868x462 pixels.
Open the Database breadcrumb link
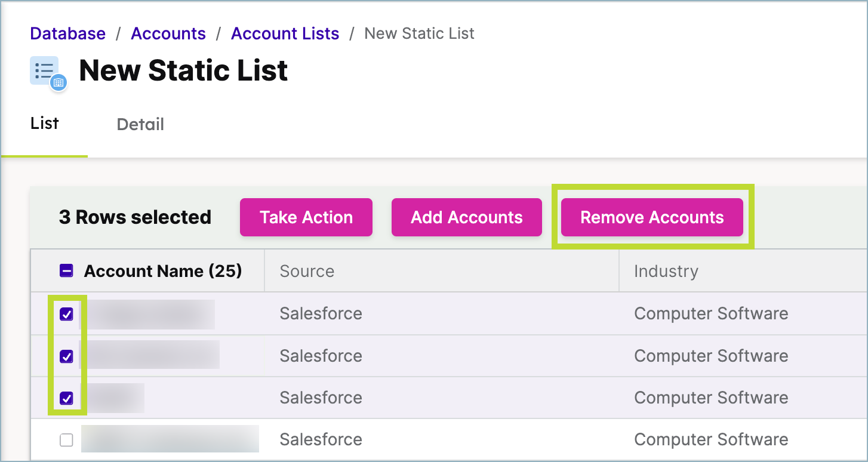tap(67, 33)
